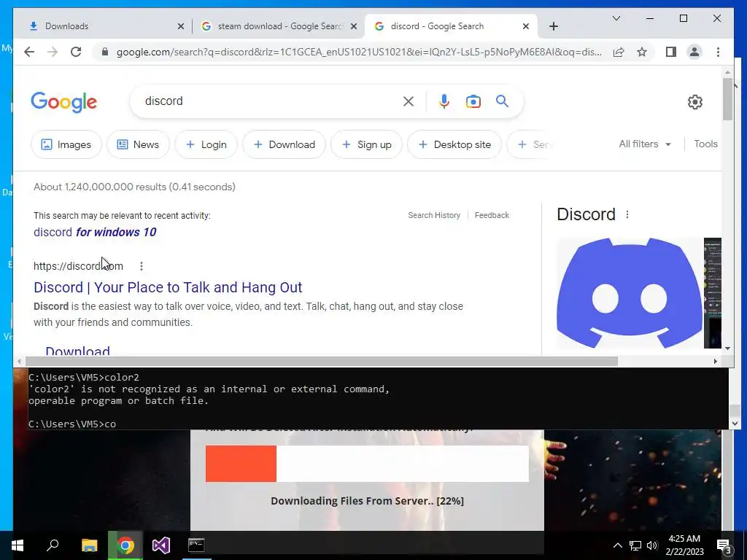Image resolution: width=747 pixels, height=560 pixels.
Task: Select the discord - Google Search tab
Action: pos(450,26)
